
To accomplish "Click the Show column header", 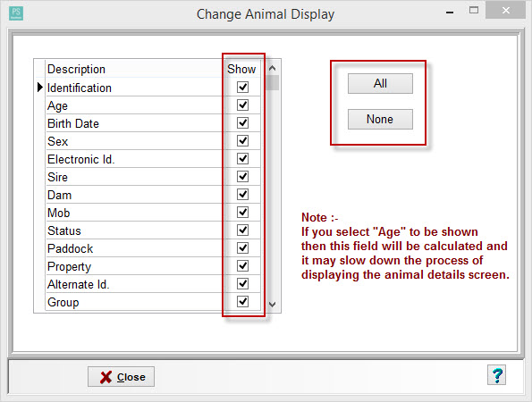I will [x=241, y=69].
